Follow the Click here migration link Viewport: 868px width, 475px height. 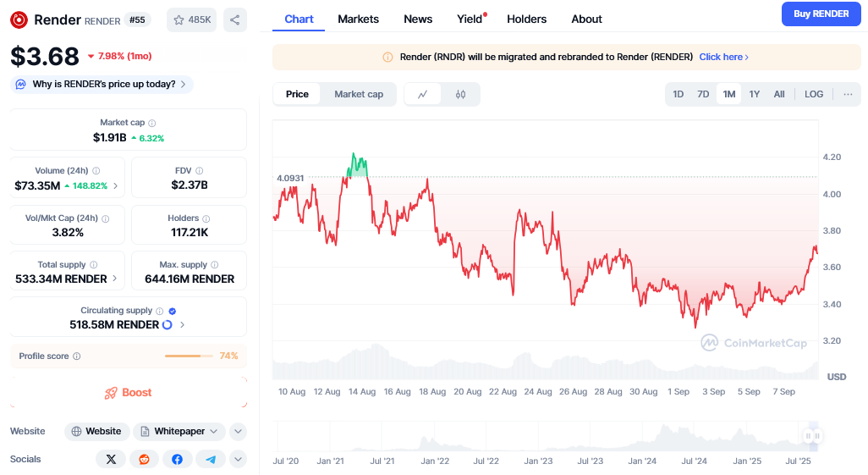[723, 57]
